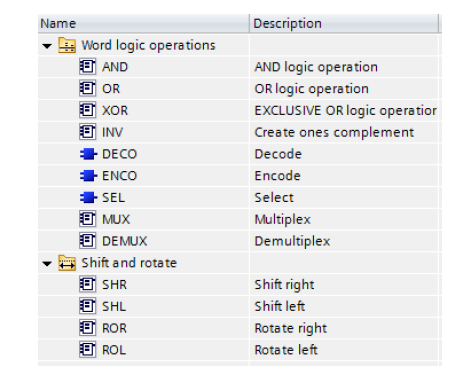Click the MUX instruction block icon
This screenshot has height=388, width=464.
click(88, 219)
